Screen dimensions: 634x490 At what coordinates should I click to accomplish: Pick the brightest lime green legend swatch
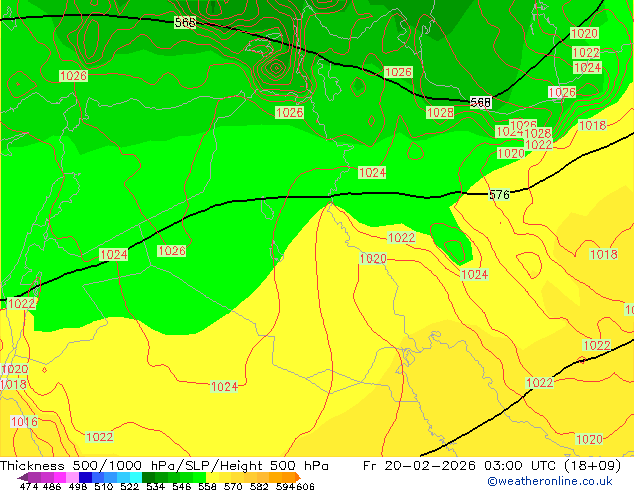[x=200, y=477]
